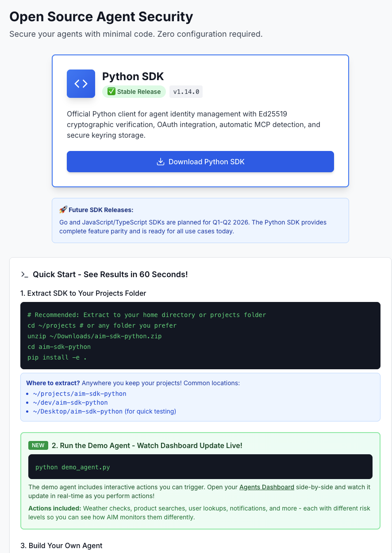The height and width of the screenshot is (553, 392).
Task: Click the v1.14.0 version badge
Action: tap(186, 92)
